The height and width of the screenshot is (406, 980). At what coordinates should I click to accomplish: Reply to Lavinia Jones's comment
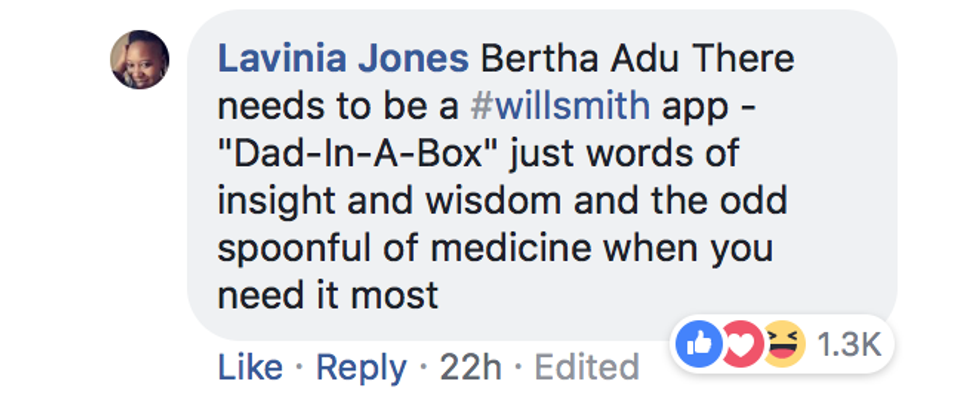click(x=361, y=367)
